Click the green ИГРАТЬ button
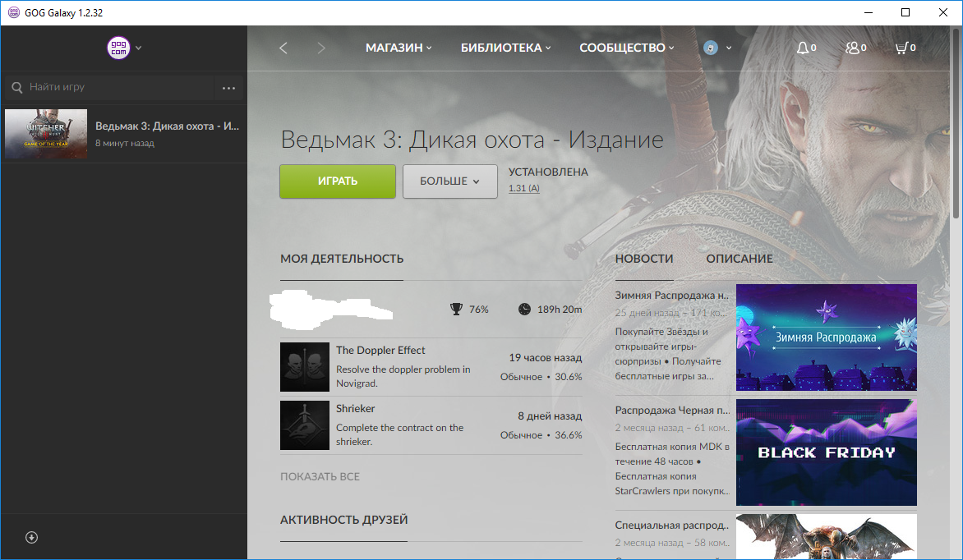 [337, 181]
